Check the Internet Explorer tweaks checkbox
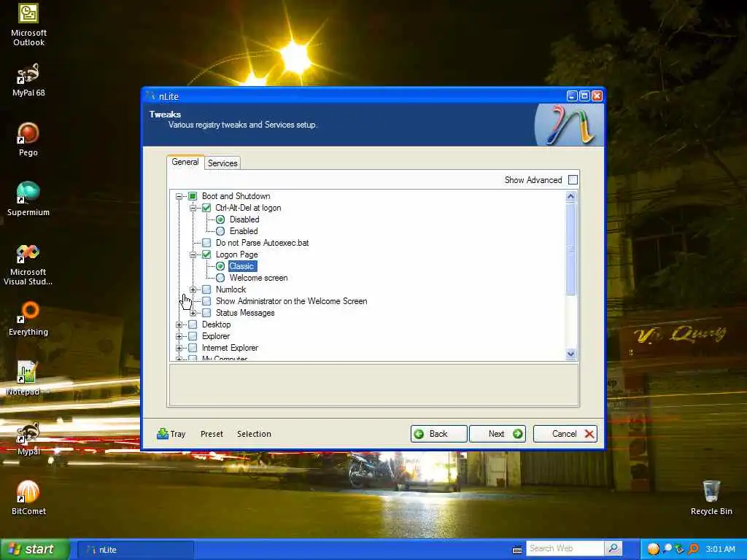Image resolution: width=747 pixels, height=560 pixels. pos(193,348)
